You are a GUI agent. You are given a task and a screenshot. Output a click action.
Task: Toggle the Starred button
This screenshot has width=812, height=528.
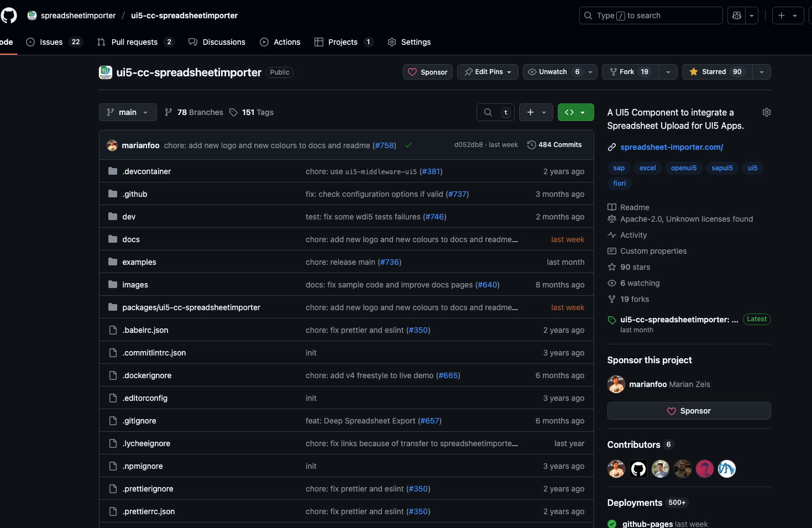(x=716, y=72)
